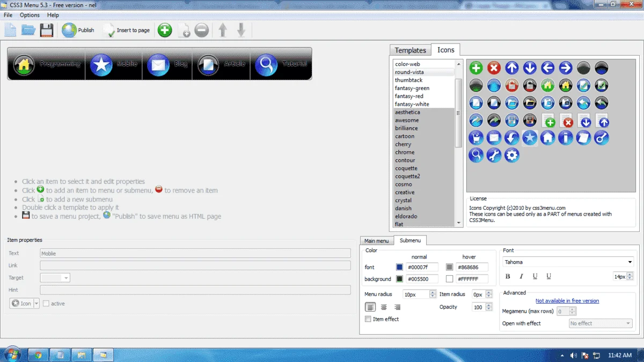Image resolution: width=644 pixels, height=362 pixels.
Task: Pick the black open-folder icon
Action: [530, 102]
